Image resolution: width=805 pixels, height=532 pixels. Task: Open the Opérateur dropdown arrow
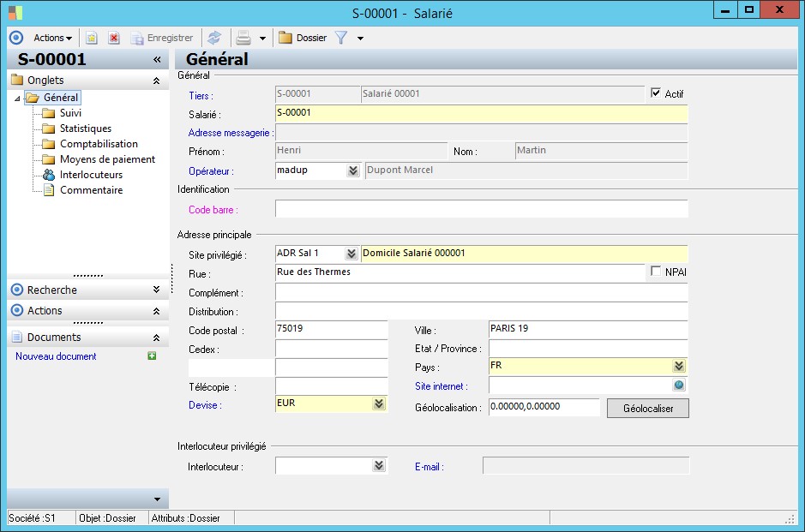(x=352, y=170)
